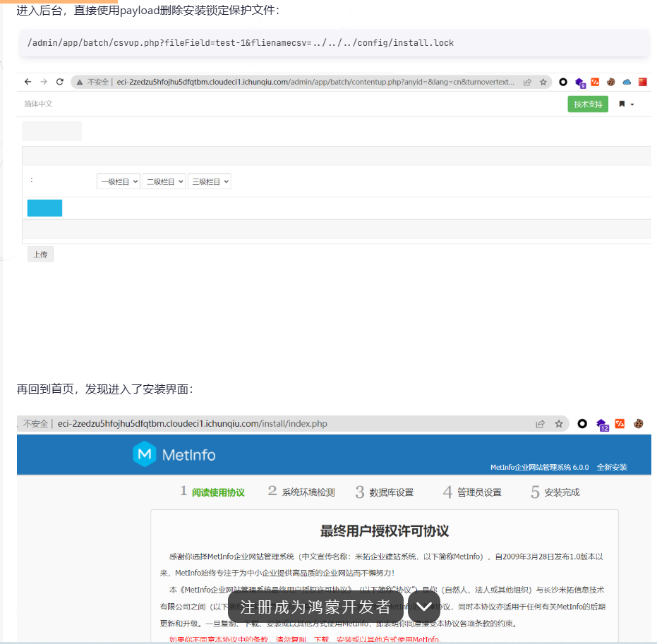Screen dimensions: 657x644
Task: Click the 注册成为鸿蒙开发者 banner
Action: pos(315,607)
